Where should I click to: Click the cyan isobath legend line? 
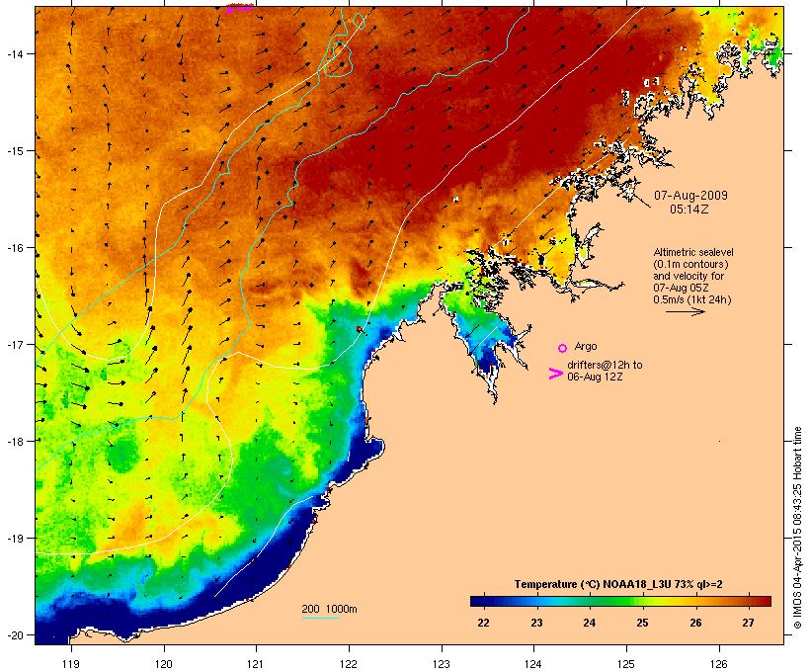click(x=321, y=619)
